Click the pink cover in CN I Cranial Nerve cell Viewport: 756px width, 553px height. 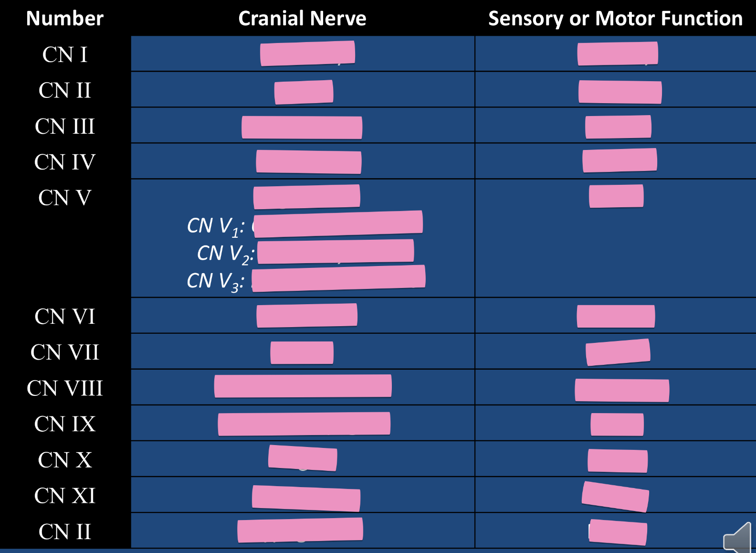tap(307, 53)
